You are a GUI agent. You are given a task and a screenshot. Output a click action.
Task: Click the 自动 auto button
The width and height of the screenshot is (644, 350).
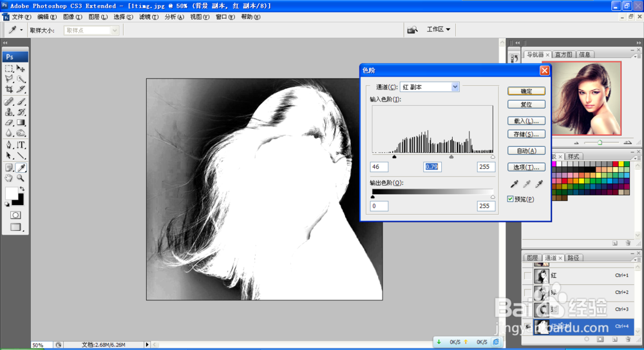coord(527,151)
